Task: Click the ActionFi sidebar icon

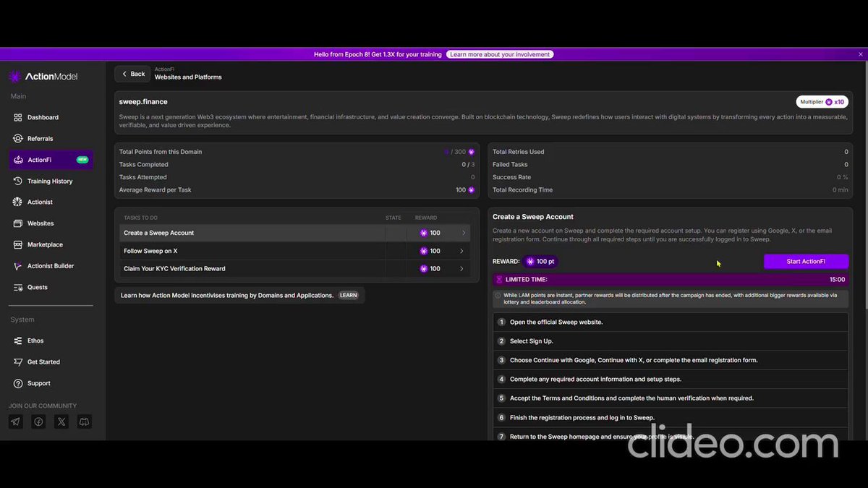Action: 18,160
